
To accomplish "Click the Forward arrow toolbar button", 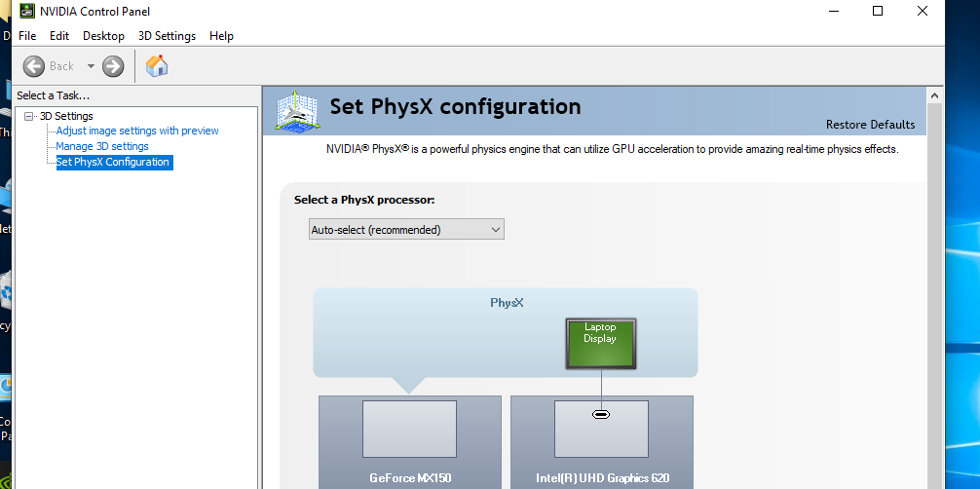I will (113, 66).
